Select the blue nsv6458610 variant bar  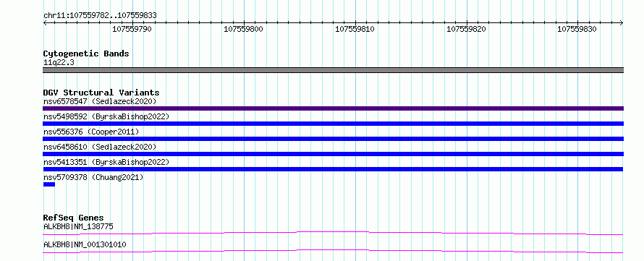click(333, 154)
